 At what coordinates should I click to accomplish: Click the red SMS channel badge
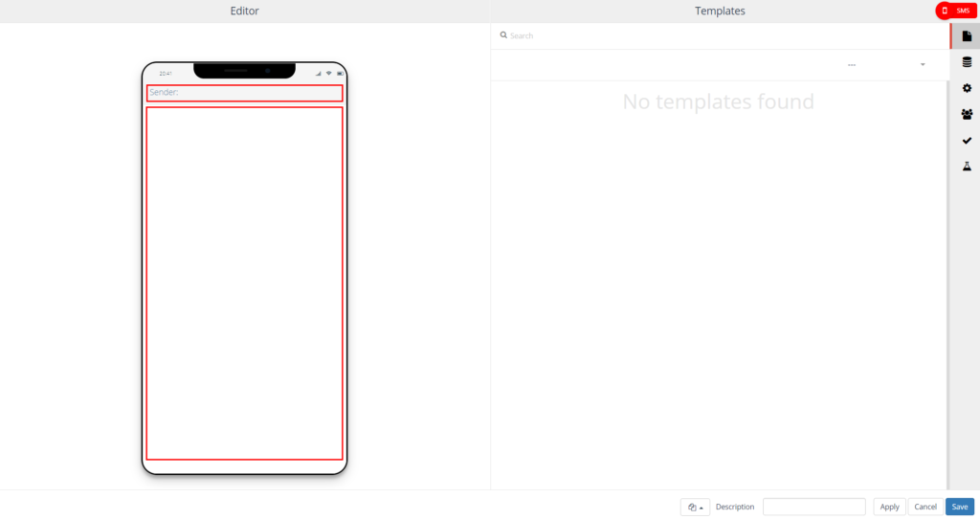click(956, 11)
